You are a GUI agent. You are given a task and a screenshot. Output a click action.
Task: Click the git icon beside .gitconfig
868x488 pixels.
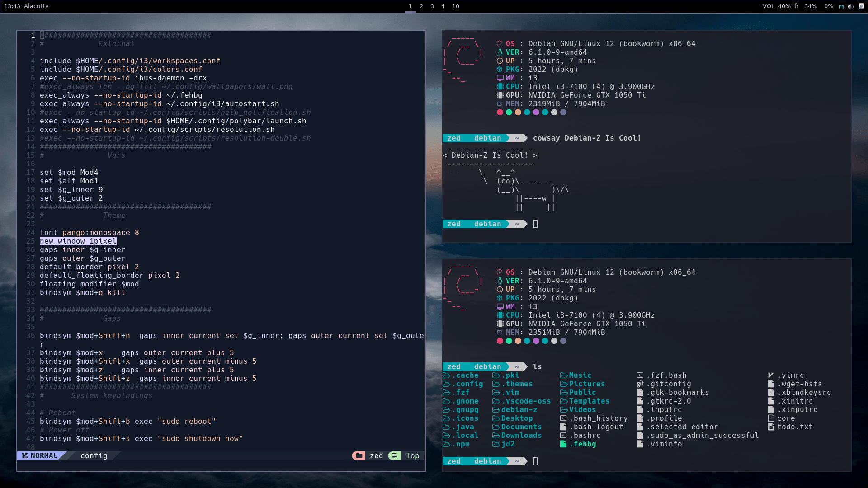point(640,384)
